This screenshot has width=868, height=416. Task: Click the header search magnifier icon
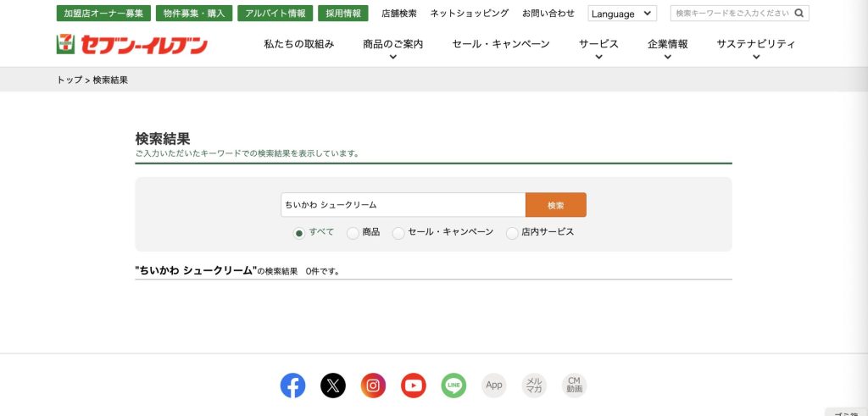coord(798,14)
